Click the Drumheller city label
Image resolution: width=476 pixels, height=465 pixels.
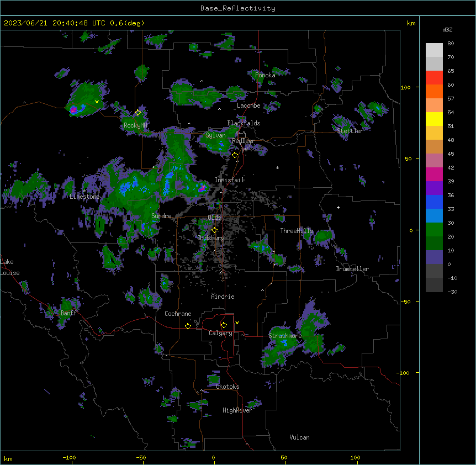tap(352, 269)
